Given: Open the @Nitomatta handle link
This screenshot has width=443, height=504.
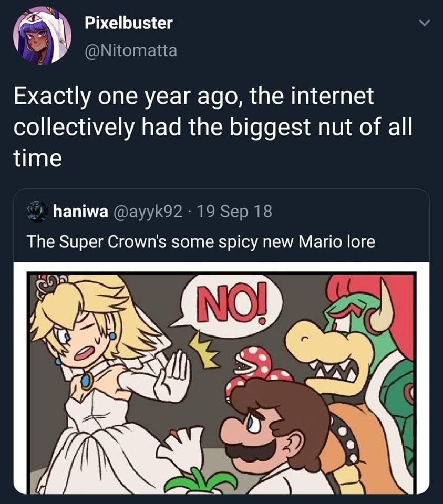Looking at the screenshot, I should 131,50.
